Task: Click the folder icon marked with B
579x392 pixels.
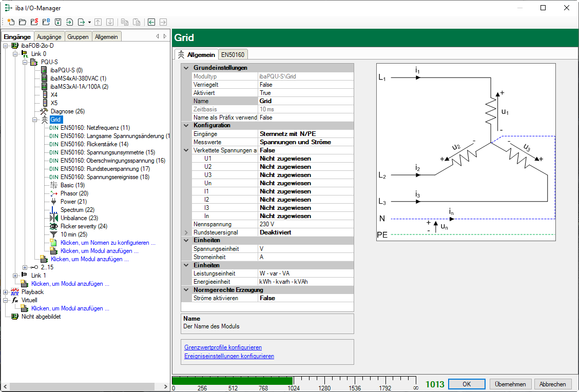Action: (46, 22)
